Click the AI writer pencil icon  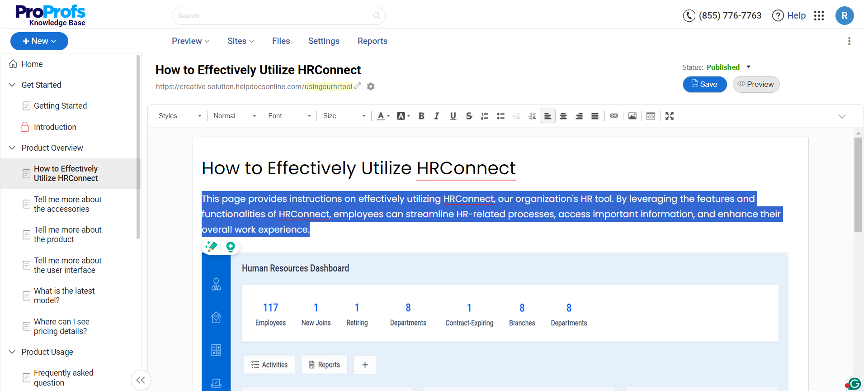coord(211,247)
